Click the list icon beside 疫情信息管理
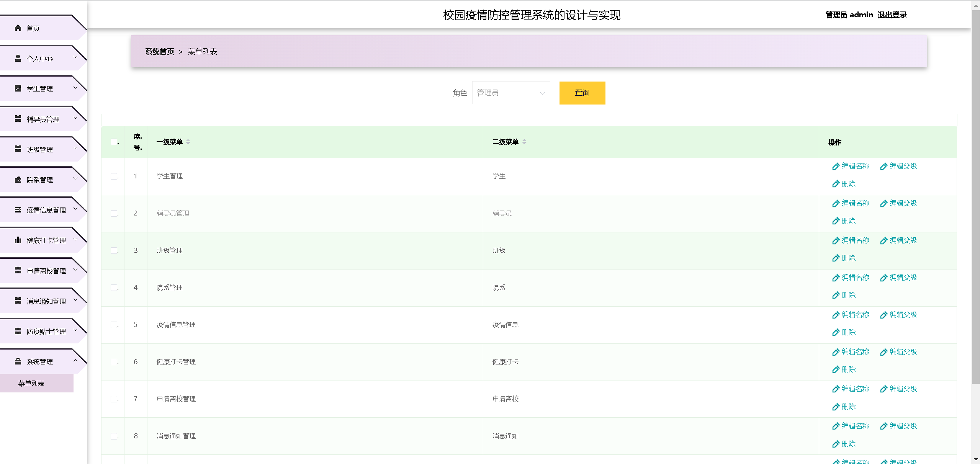Screen dimensions: 980x464 [x=18, y=210]
